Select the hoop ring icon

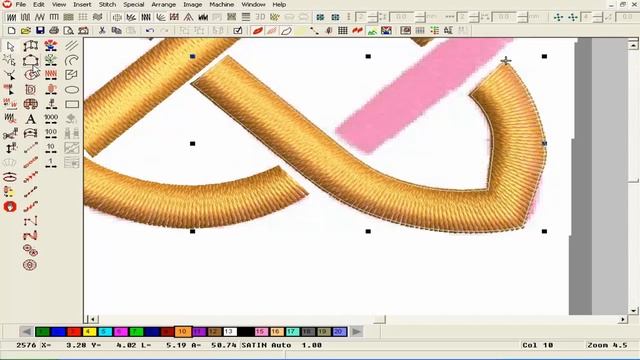10,177
